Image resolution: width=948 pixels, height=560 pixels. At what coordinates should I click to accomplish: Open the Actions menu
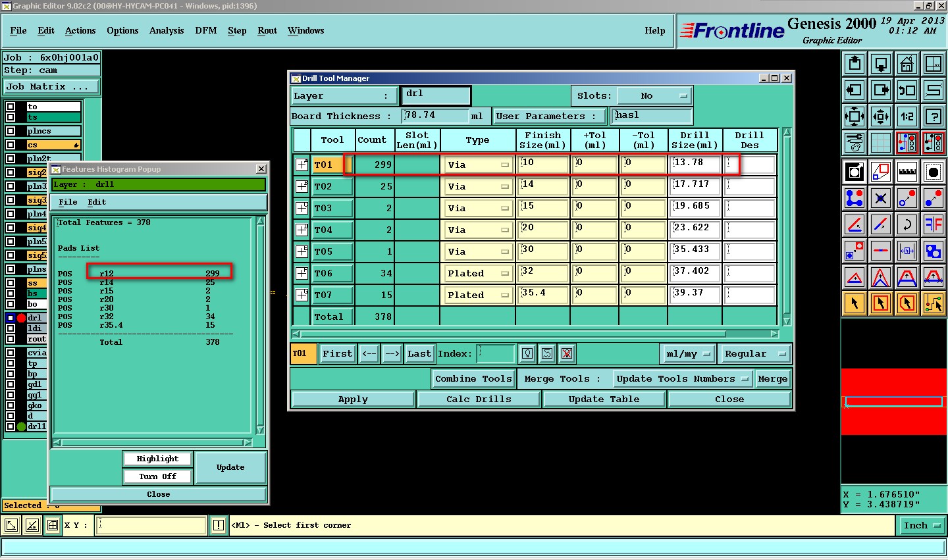pyautogui.click(x=80, y=31)
